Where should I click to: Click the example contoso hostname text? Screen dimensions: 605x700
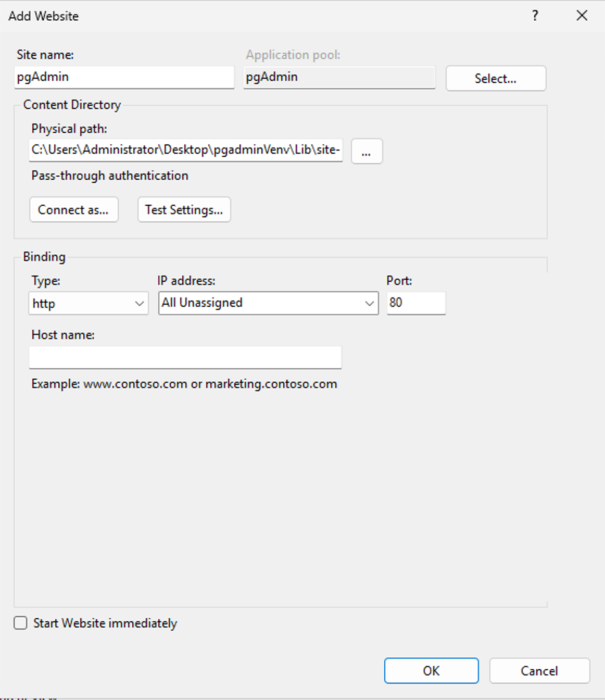[184, 384]
